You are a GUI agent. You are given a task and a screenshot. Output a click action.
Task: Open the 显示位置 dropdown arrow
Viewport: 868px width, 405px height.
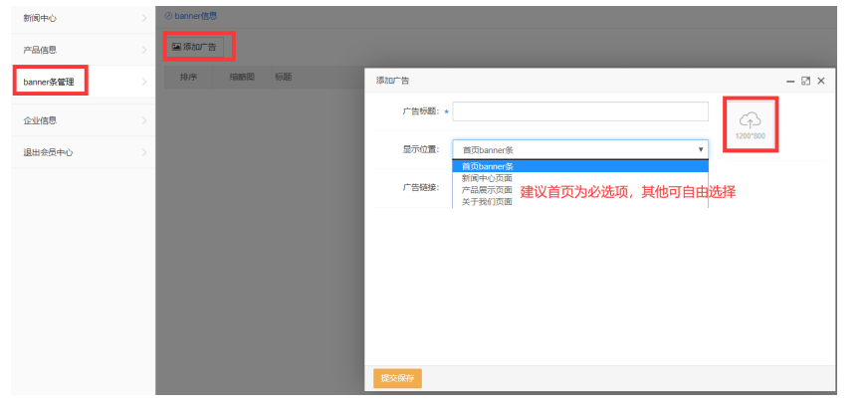(700, 149)
